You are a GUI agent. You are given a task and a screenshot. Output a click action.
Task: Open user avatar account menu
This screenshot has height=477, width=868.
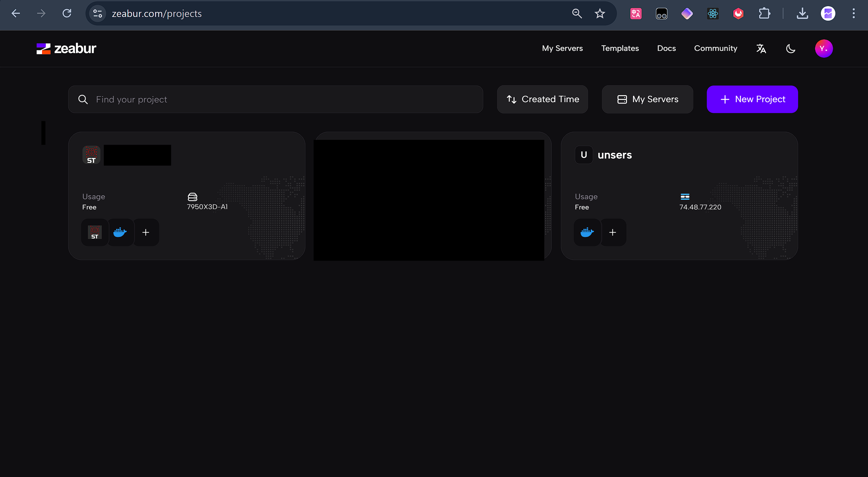(x=824, y=49)
